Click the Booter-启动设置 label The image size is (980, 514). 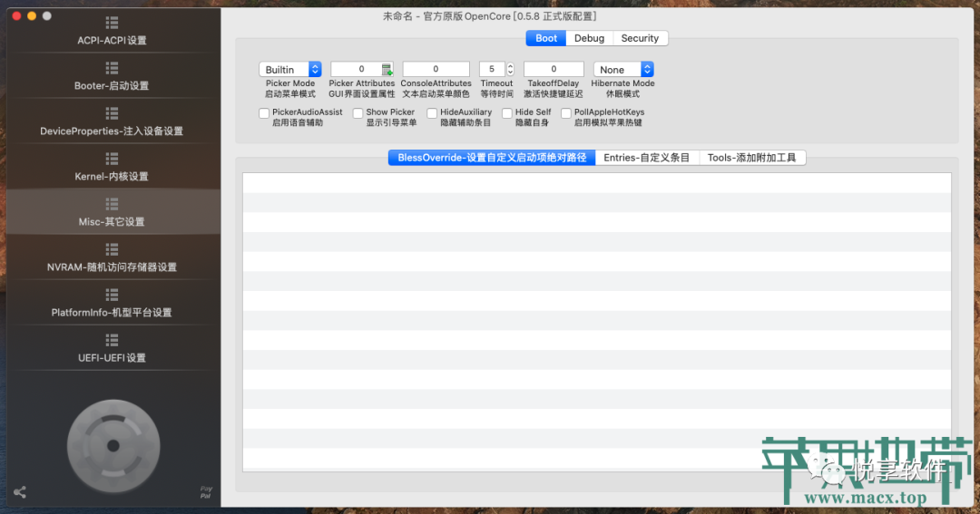(x=112, y=86)
